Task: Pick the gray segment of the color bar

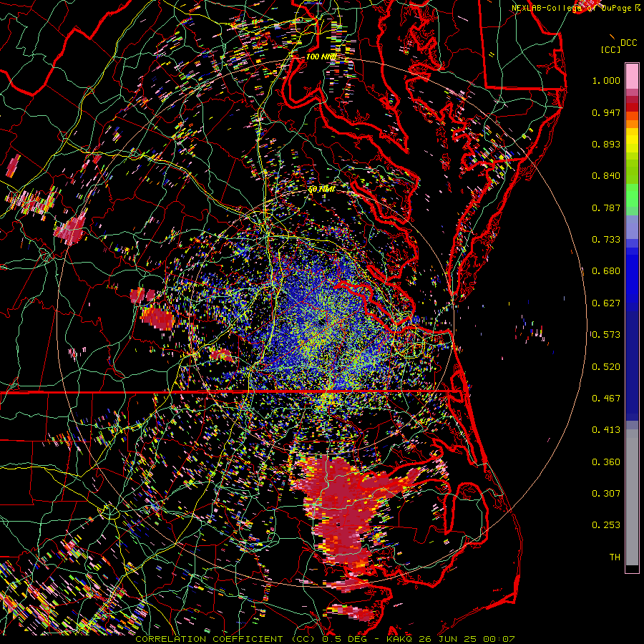Action: tap(632, 497)
